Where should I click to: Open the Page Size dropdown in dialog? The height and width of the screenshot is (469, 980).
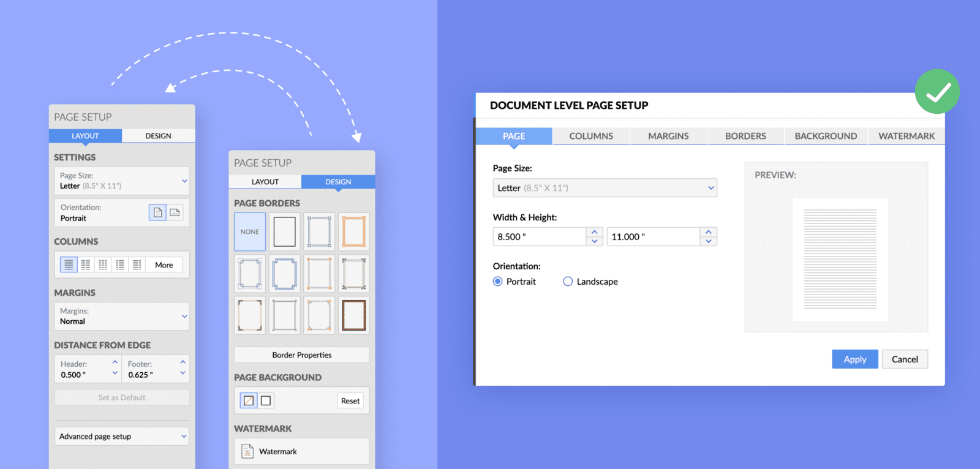click(605, 188)
